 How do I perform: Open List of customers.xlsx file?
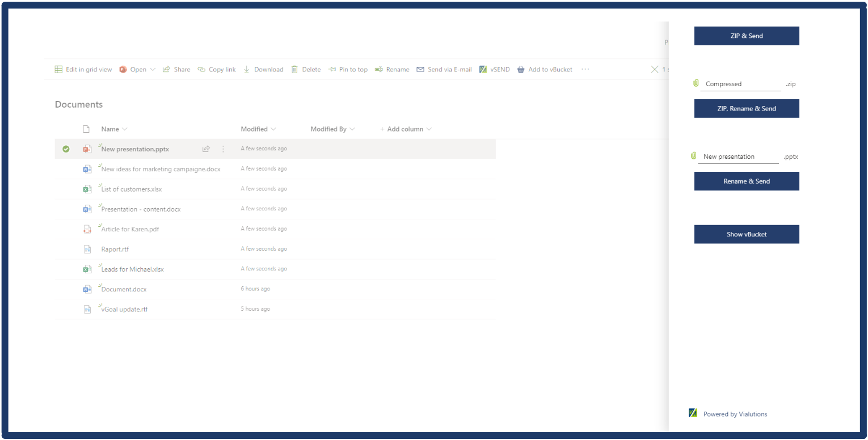[132, 189]
